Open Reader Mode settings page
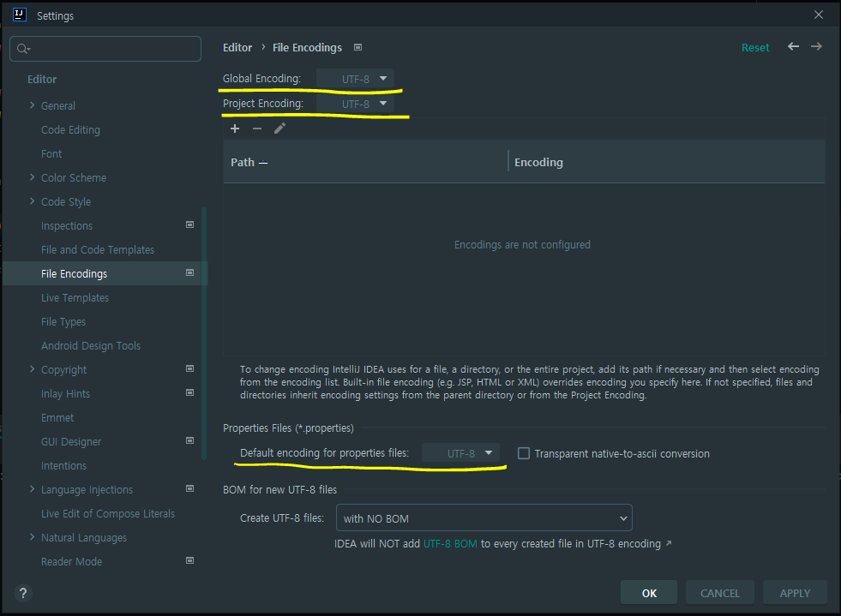841x616 pixels. click(71, 561)
